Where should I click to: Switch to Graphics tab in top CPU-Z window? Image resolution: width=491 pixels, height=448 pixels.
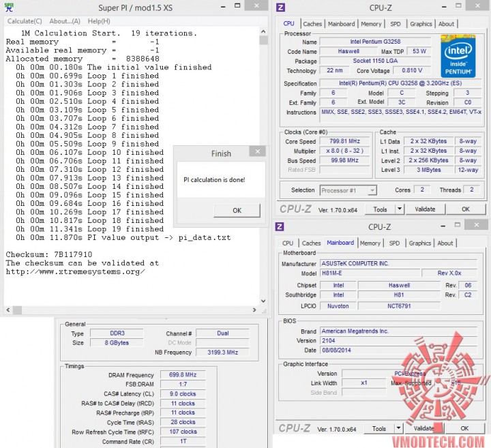pos(421,24)
